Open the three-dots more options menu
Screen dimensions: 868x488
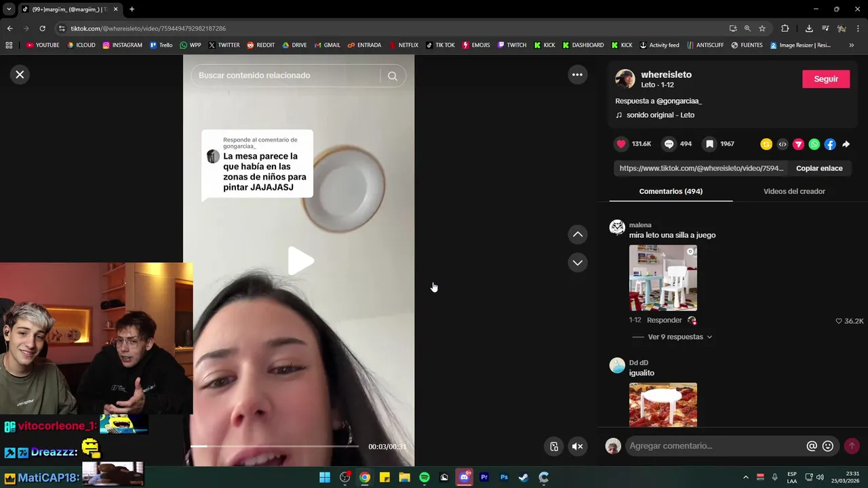(577, 75)
